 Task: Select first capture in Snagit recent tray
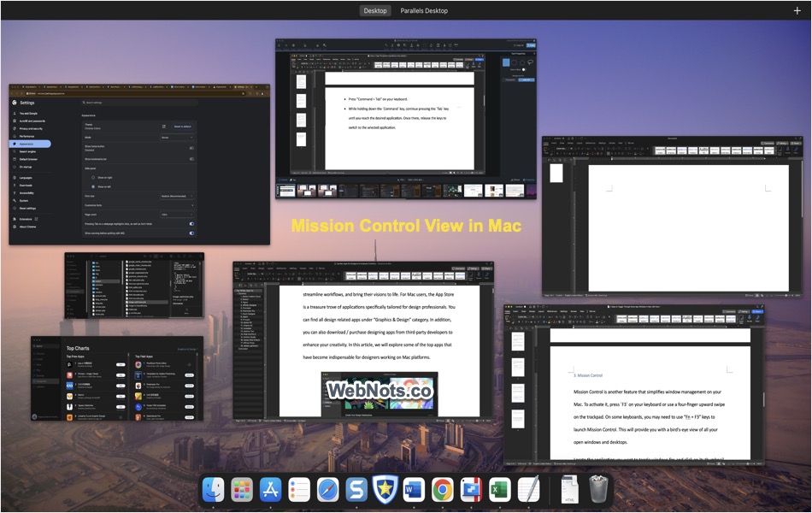[x=286, y=190]
